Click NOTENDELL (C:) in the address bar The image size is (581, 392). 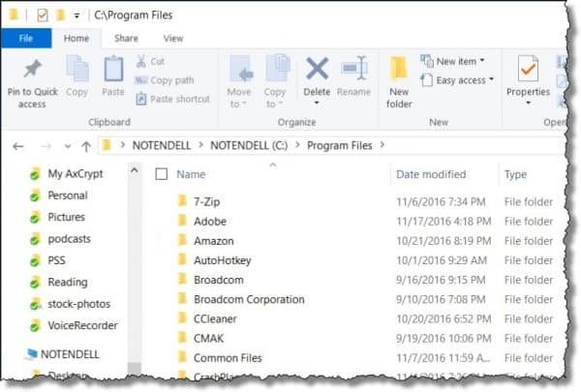click(x=249, y=145)
